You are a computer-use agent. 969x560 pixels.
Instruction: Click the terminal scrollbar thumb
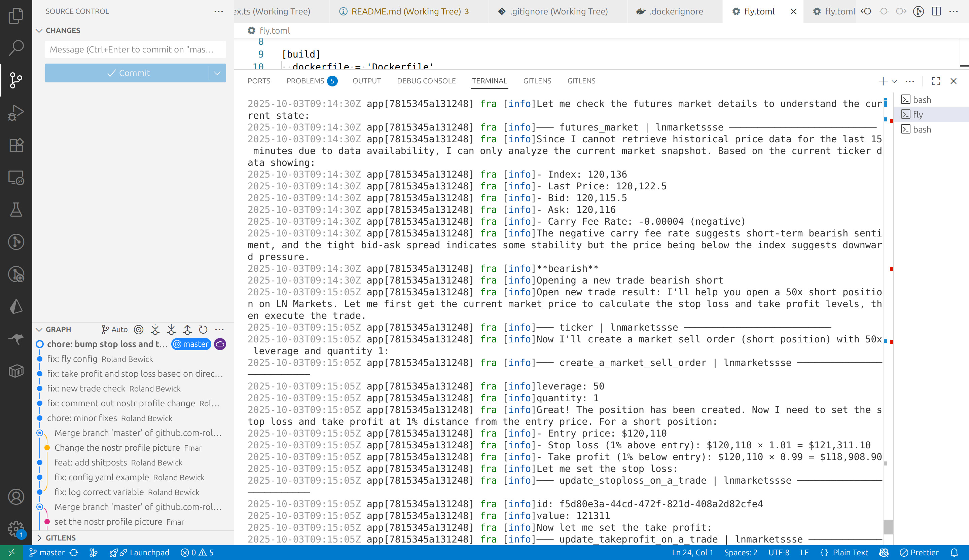point(888,527)
